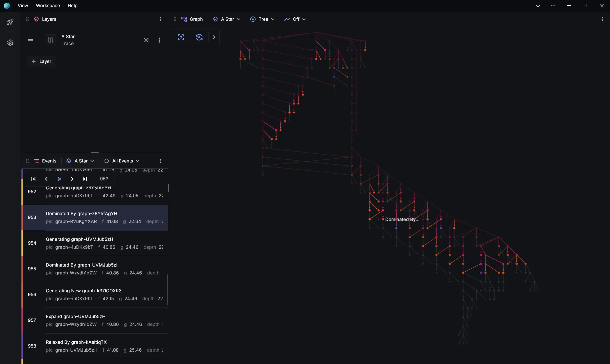Open the Workspace menu
The height and width of the screenshot is (364, 610).
tap(48, 5)
